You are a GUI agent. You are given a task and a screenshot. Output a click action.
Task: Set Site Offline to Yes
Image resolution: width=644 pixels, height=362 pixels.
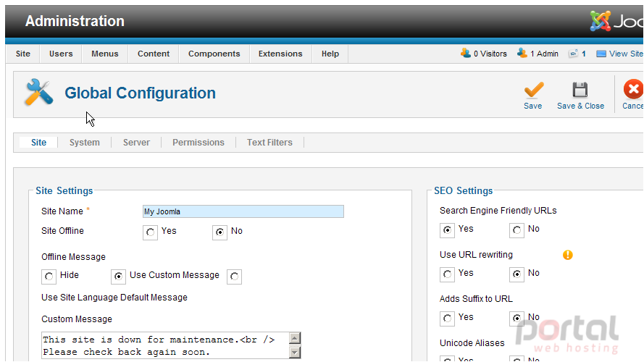pyautogui.click(x=151, y=232)
